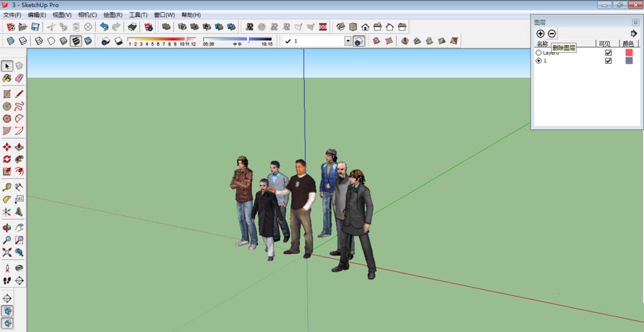Click the red color swatch of Layer0

point(629,53)
